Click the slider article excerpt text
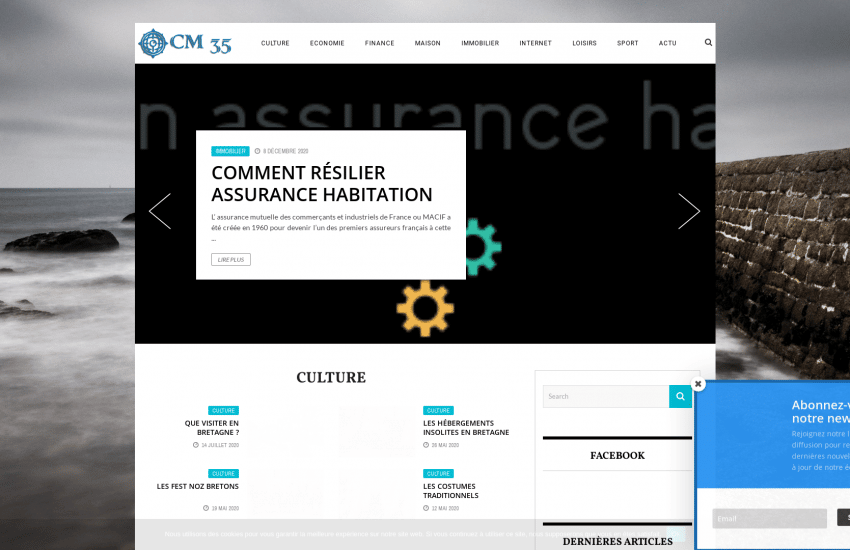850x550 pixels. point(331,228)
